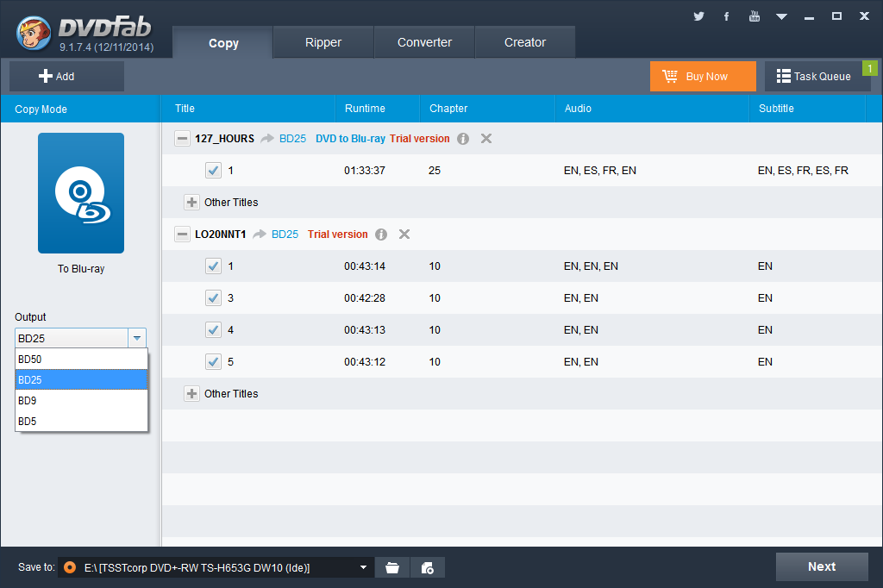This screenshot has width=883, height=588.
Task: Uncheck title 5 with runtime 00:43:12
Action: point(214,361)
